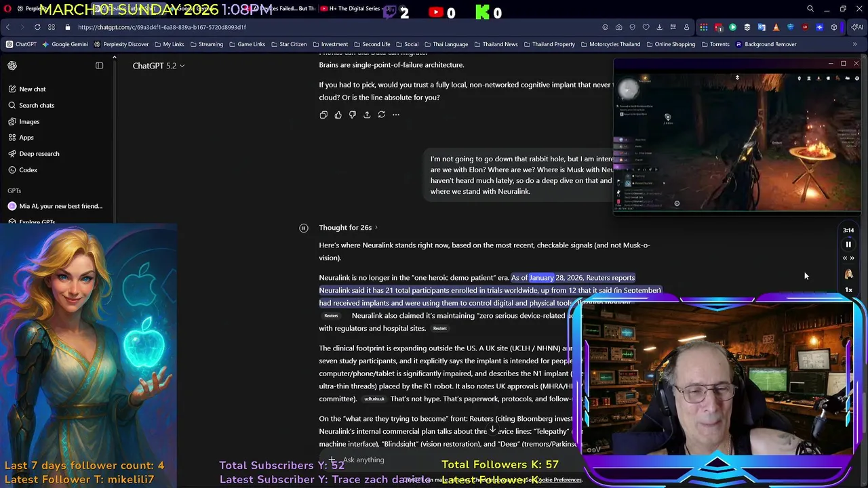Regenerate the response with retry icon
The image size is (868, 488).
[382, 115]
